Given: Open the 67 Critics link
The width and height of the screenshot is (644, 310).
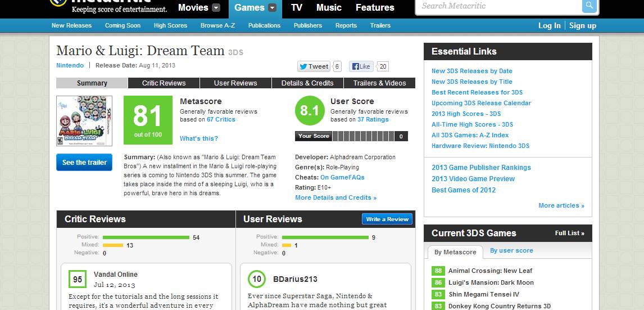Looking at the screenshot, I should (221, 120).
